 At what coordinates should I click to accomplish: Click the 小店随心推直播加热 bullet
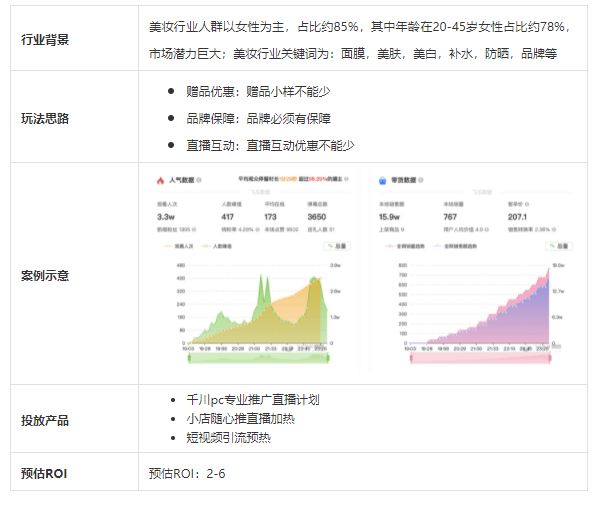[x=240, y=418]
